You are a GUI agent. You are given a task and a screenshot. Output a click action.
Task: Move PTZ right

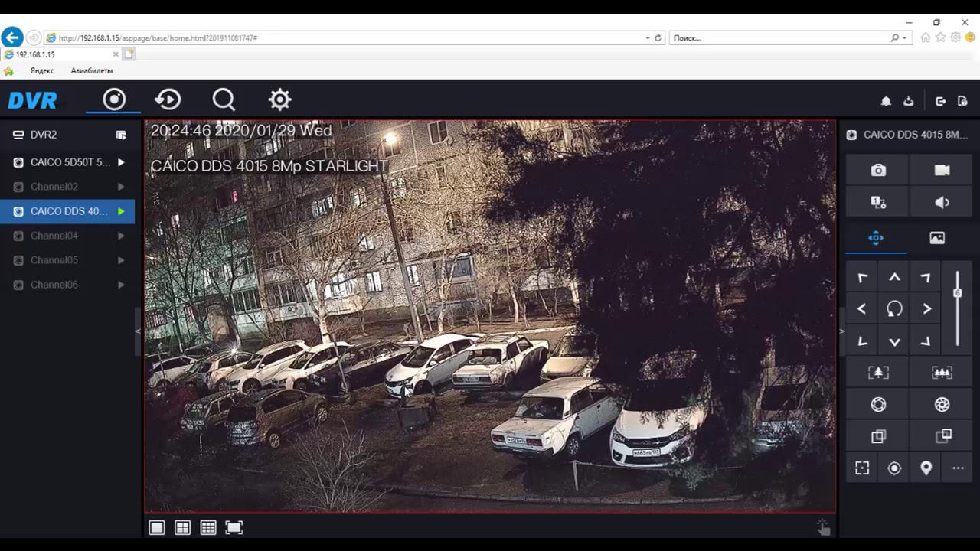(x=926, y=309)
